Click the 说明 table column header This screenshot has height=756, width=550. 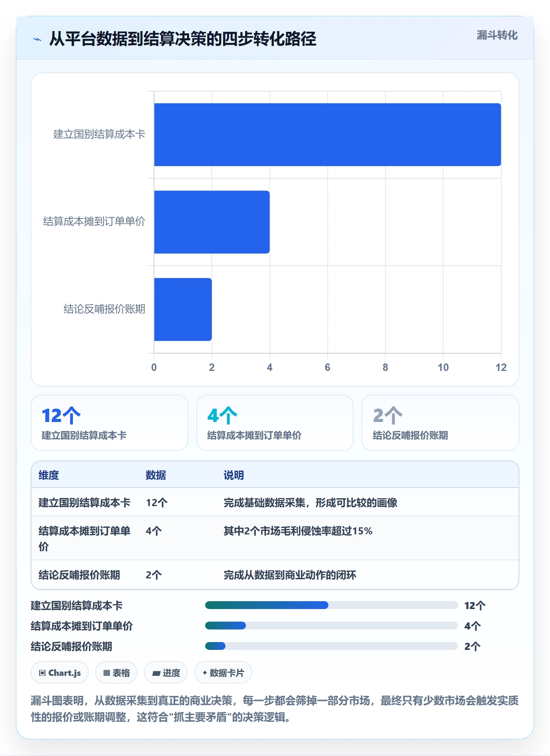click(234, 475)
